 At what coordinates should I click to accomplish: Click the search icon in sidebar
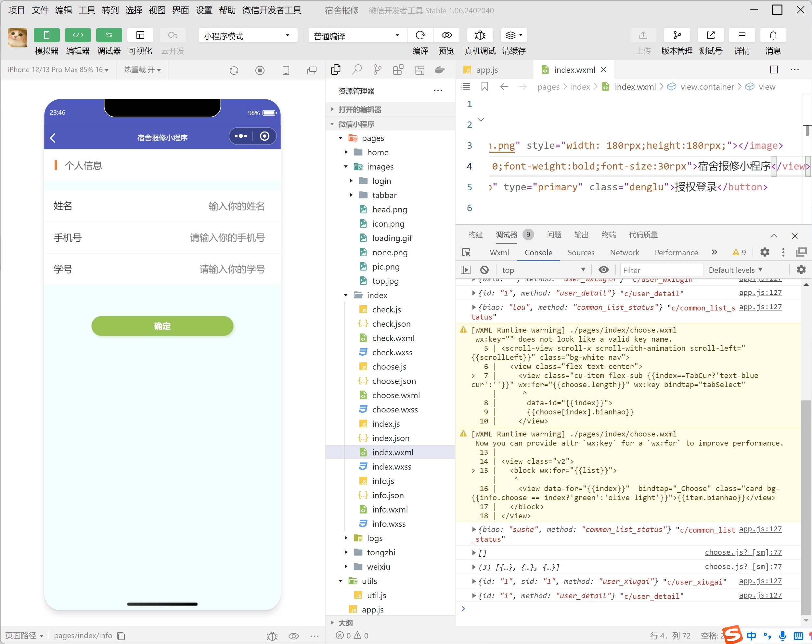click(x=357, y=69)
